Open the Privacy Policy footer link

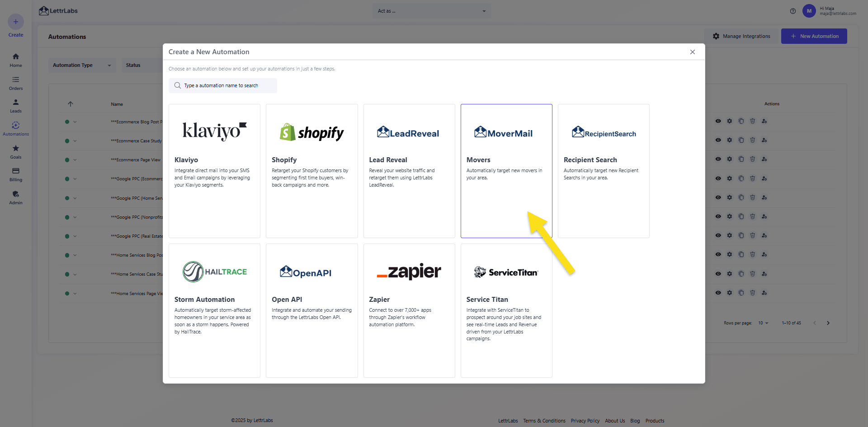point(585,421)
